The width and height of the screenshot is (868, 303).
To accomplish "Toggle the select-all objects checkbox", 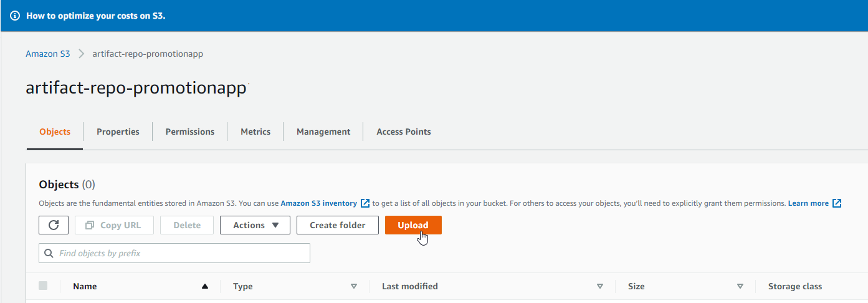I will (43, 286).
